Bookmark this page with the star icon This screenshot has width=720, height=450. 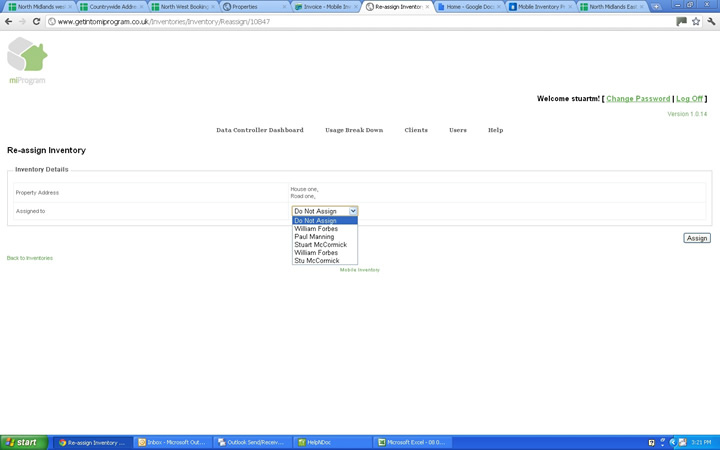(696, 21)
